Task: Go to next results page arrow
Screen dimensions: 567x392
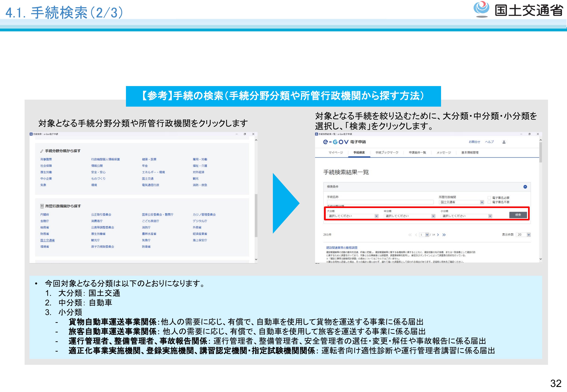Action: pos(438,235)
